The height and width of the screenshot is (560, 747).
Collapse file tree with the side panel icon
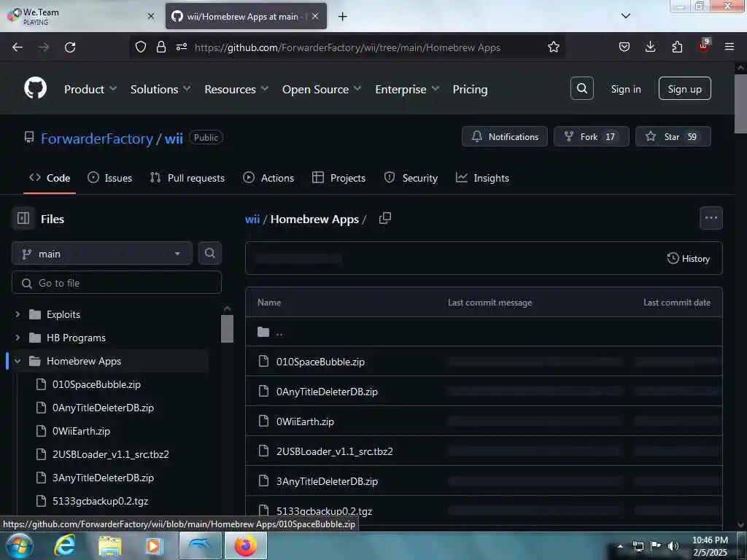tap(23, 219)
